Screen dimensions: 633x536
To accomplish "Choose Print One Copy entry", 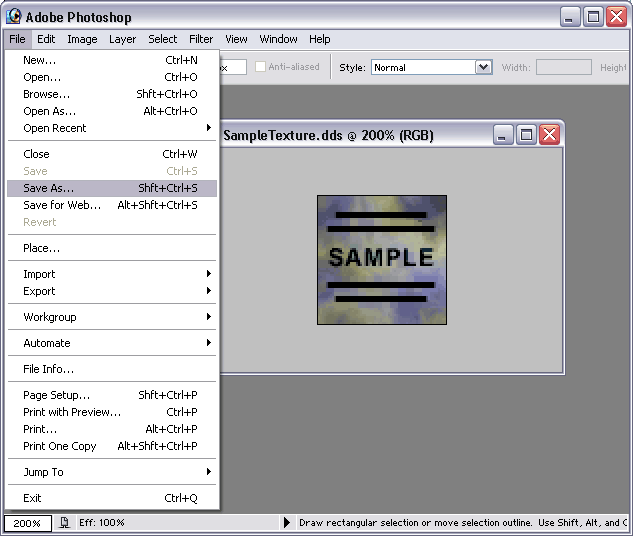I will click(x=112, y=446).
